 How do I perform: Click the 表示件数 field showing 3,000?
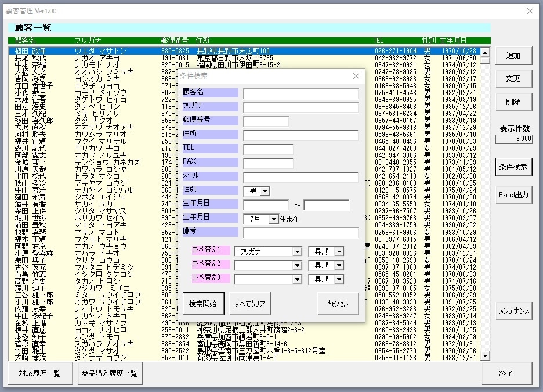(x=513, y=139)
